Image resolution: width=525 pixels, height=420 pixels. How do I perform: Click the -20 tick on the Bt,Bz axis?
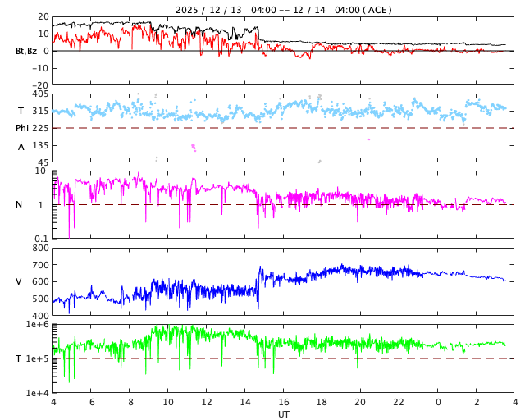[38, 84]
